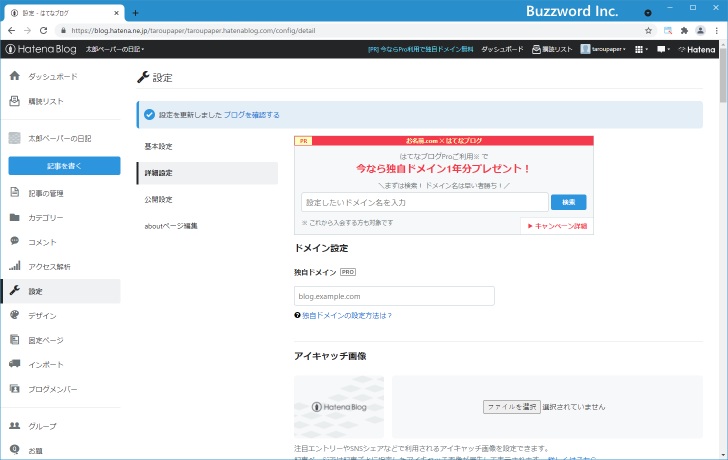Click the people icon beside グループ

pos(15,425)
